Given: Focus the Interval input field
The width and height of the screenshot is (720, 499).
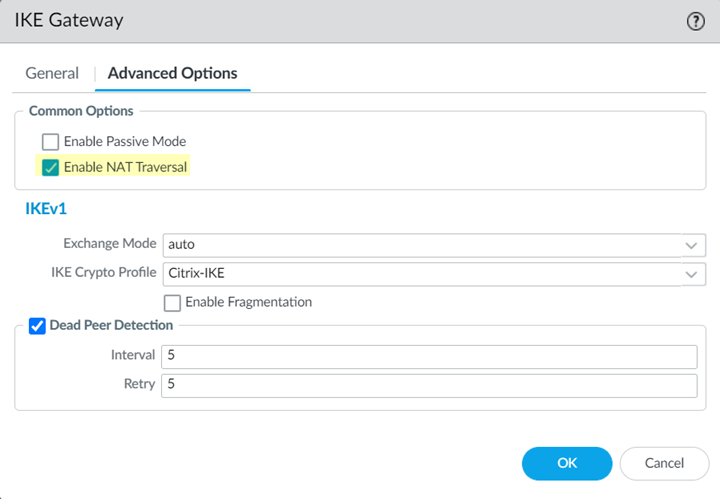Looking at the screenshot, I should click(x=428, y=356).
